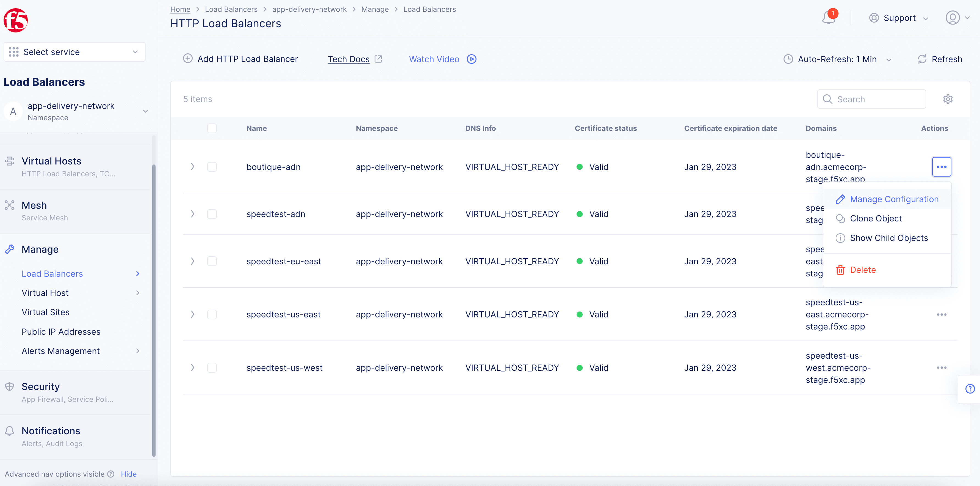This screenshot has height=486, width=980.
Task: Open actions menu for speedtest-us-west
Action: click(942, 367)
